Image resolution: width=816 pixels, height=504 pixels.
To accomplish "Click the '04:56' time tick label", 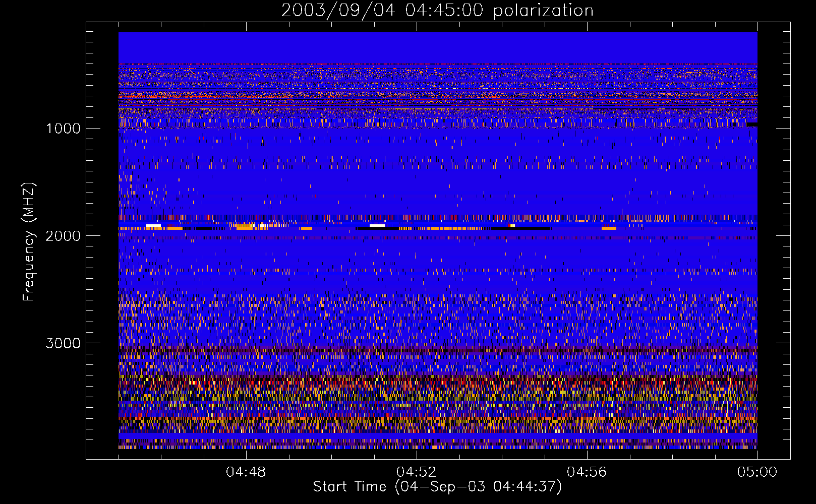I will point(587,472).
